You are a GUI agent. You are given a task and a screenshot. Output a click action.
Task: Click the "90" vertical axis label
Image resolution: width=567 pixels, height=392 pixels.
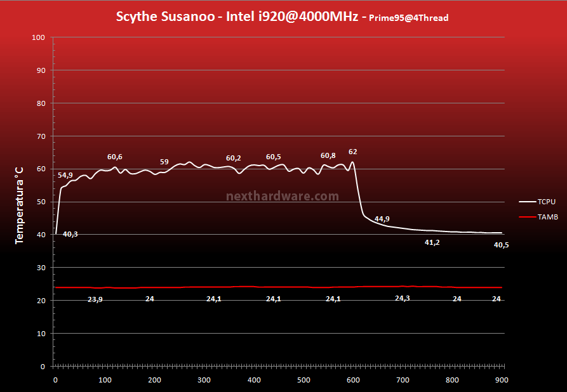coord(41,70)
